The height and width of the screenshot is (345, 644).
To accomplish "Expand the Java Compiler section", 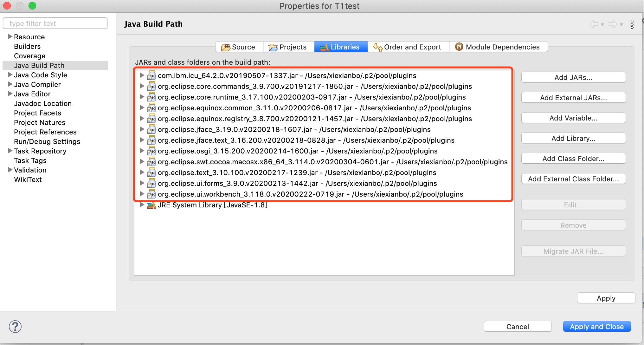I will pyautogui.click(x=10, y=84).
